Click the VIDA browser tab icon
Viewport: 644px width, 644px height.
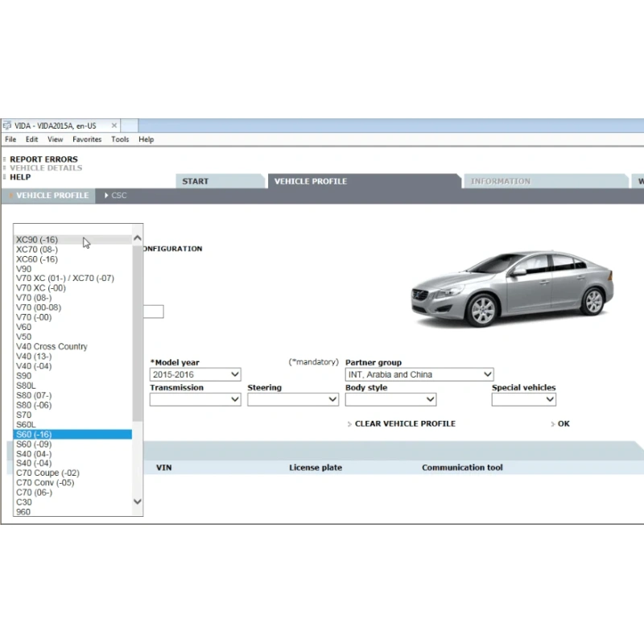pos(7,126)
